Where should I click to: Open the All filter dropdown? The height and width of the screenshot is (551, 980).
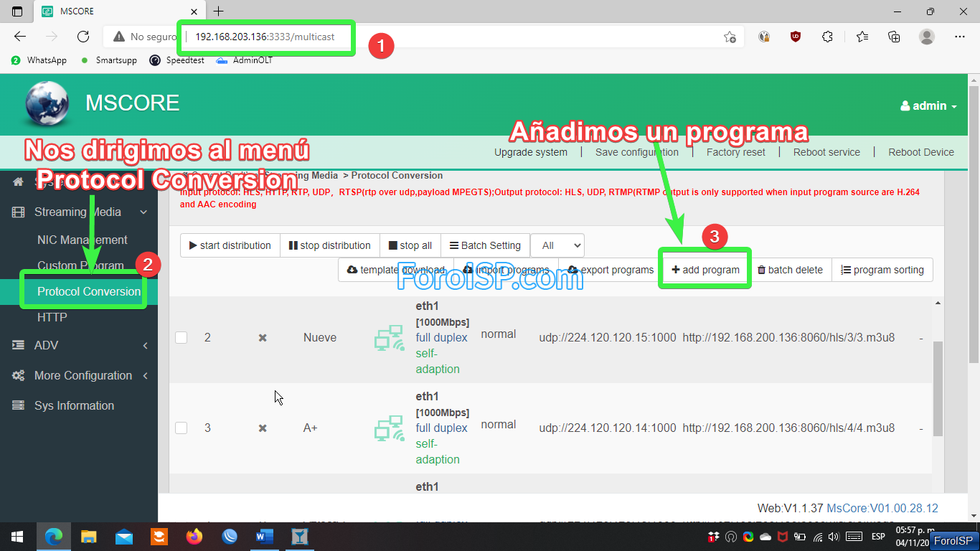557,245
